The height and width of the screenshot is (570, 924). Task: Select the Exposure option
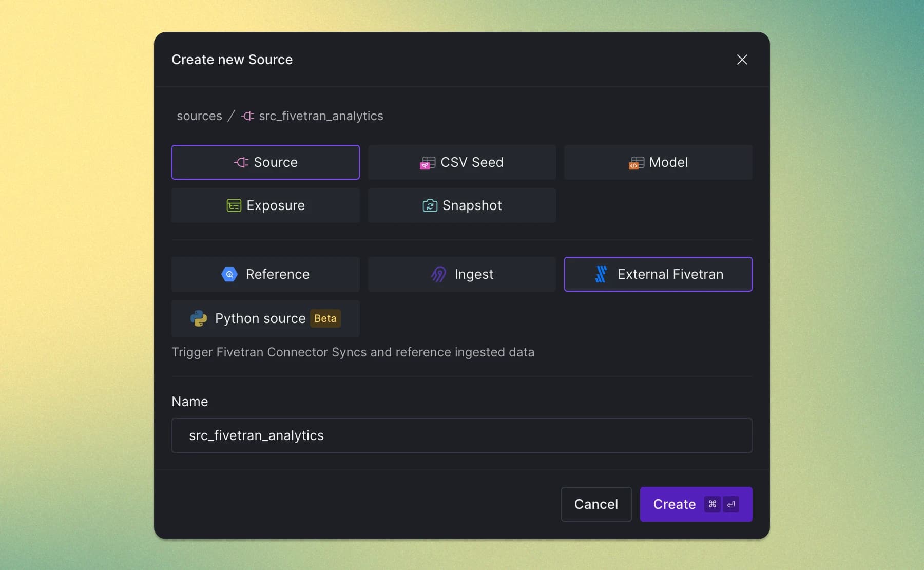tap(265, 205)
